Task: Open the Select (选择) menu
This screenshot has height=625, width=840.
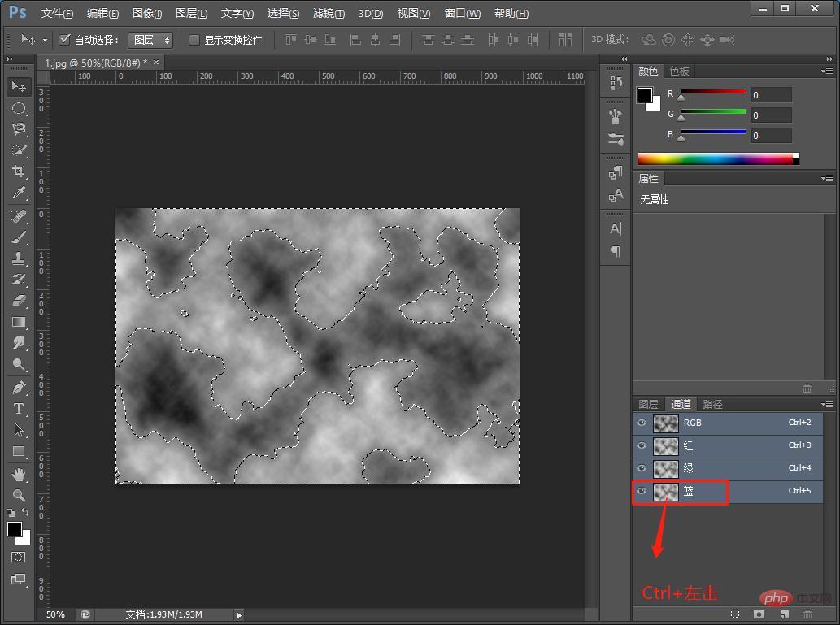Action: point(283,13)
